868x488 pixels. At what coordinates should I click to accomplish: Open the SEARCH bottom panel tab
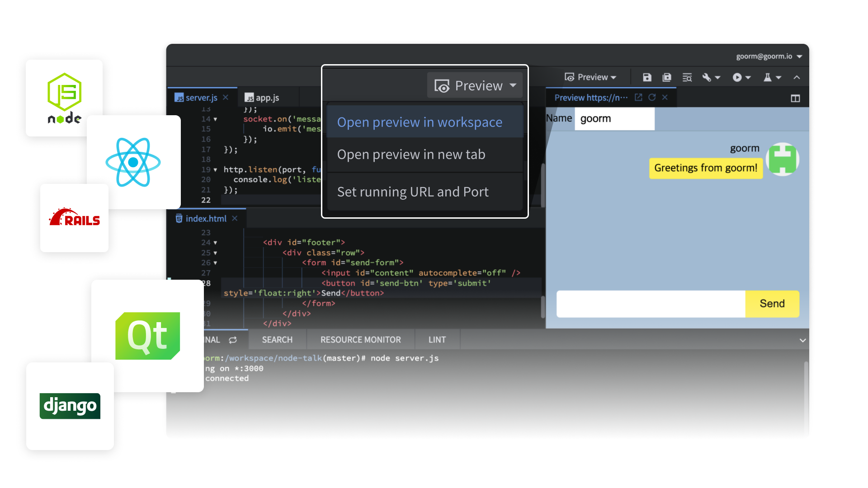coord(277,340)
